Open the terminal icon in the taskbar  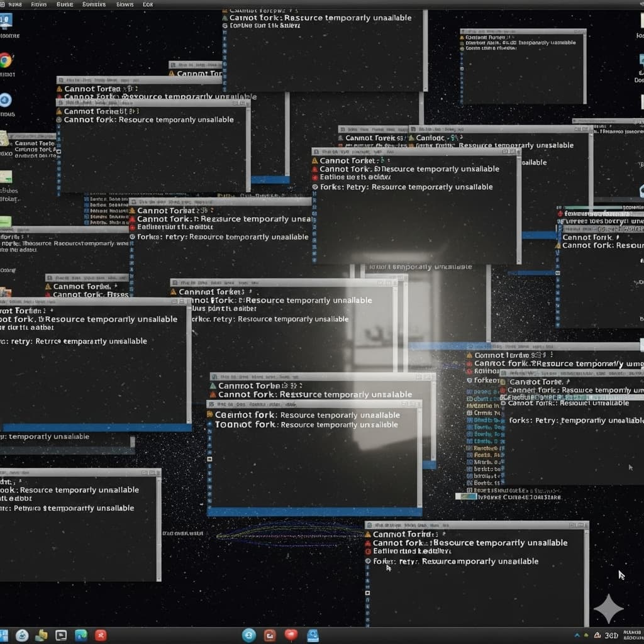(61, 635)
